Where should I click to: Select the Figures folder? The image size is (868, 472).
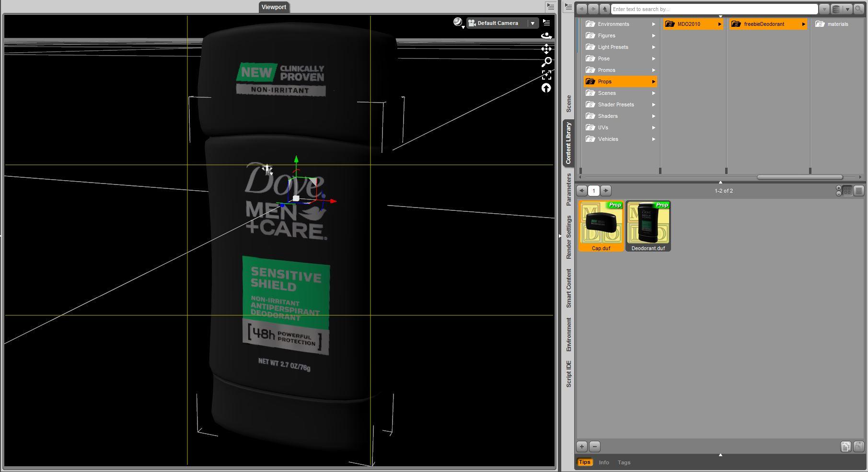(x=620, y=35)
